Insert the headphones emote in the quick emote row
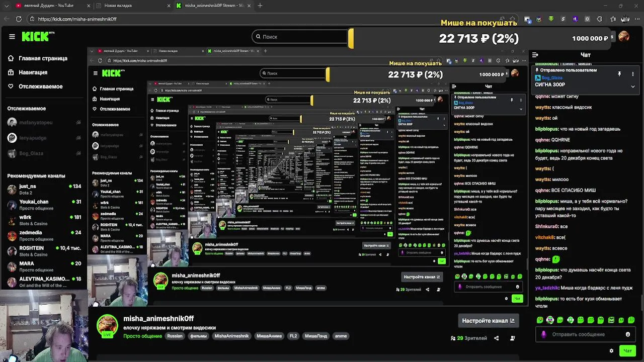The height and width of the screenshot is (362, 644). [570, 320]
